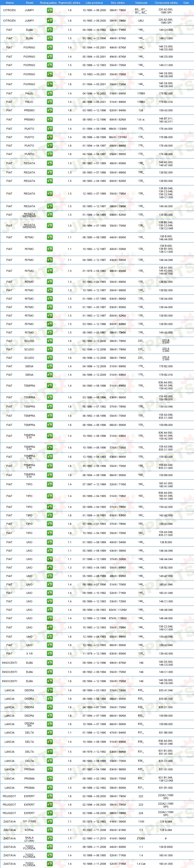Select the '#' engine code cell
The image size is (194, 868).
[165, 838]
